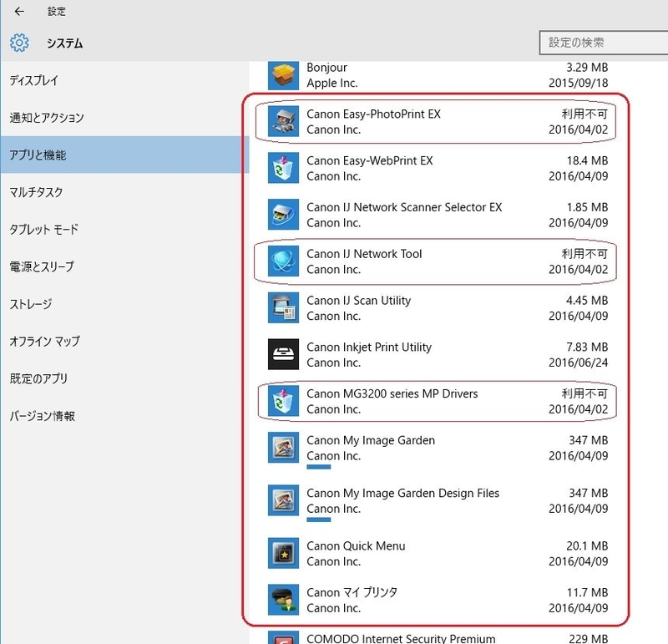Click the Canon Inkjet Print Utility icon
This screenshot has width=668, height=644.
[x=283, y=354]
